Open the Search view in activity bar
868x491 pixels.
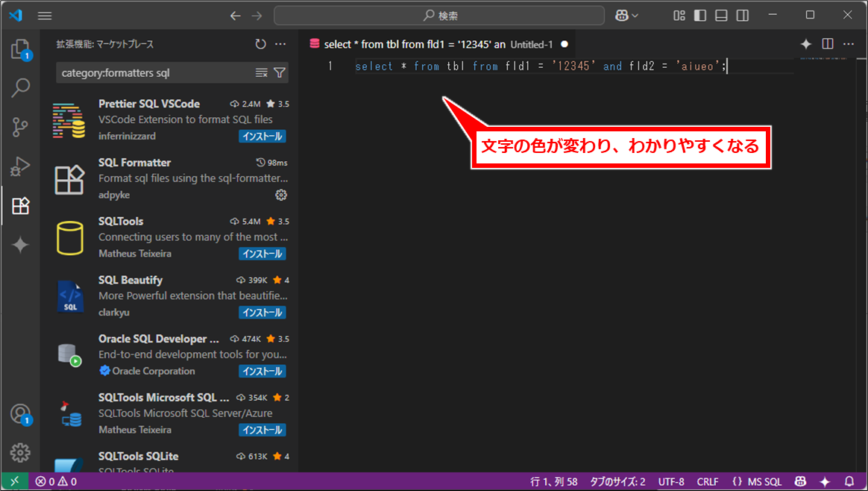point(20,87)
